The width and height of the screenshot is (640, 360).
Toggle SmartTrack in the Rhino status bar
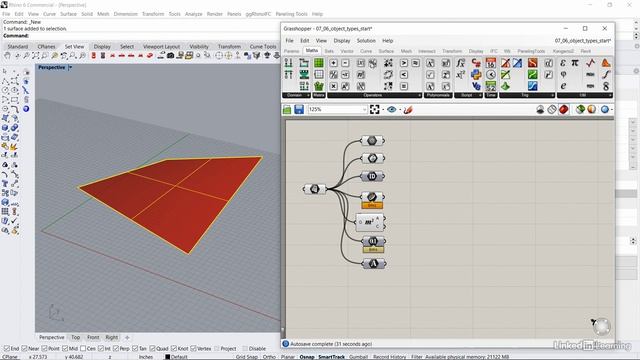(331, 357)
